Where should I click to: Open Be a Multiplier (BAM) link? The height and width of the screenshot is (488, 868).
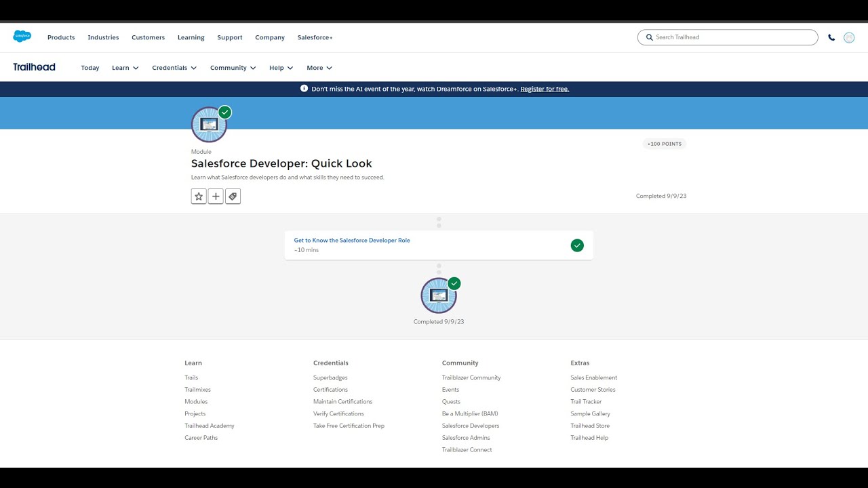pyautogui.click(x=470, y=413)
